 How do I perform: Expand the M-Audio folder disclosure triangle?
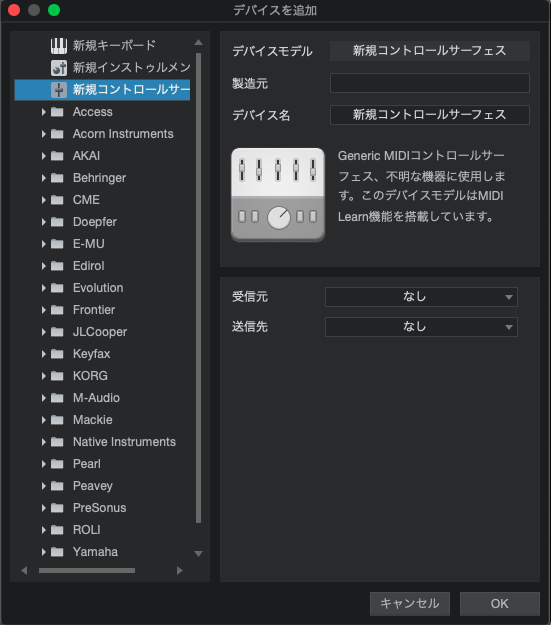[43, 398]
